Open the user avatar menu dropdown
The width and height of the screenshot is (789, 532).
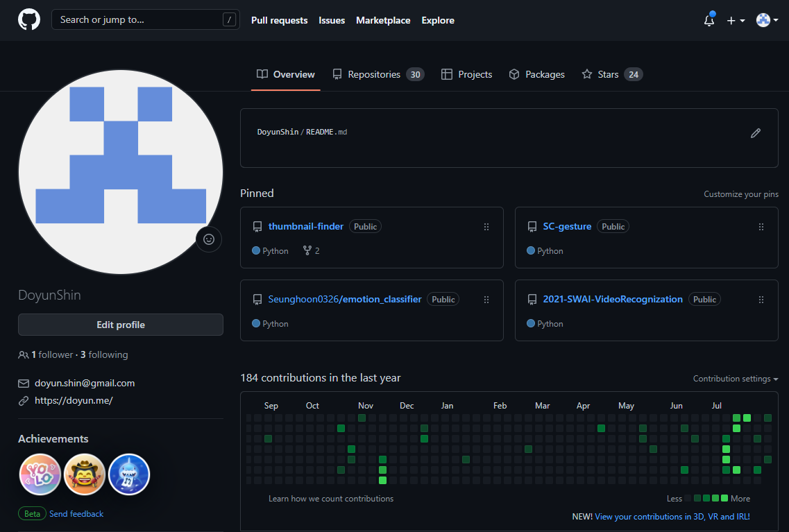767,21
